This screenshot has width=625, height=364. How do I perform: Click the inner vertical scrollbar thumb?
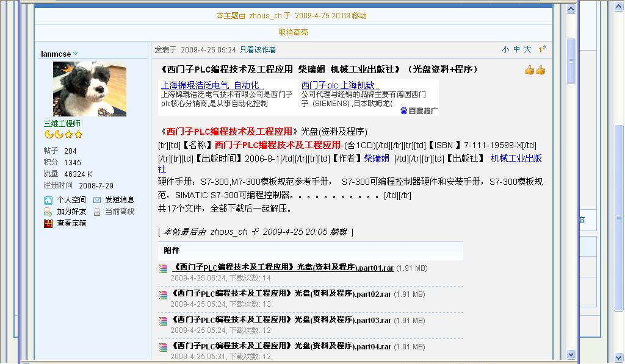pos(571,61)
